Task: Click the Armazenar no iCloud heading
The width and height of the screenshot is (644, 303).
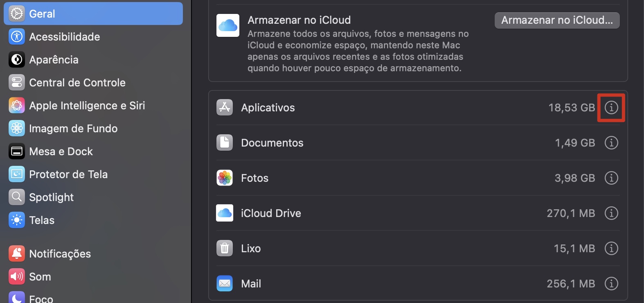Action: click(x=299, y=20)
